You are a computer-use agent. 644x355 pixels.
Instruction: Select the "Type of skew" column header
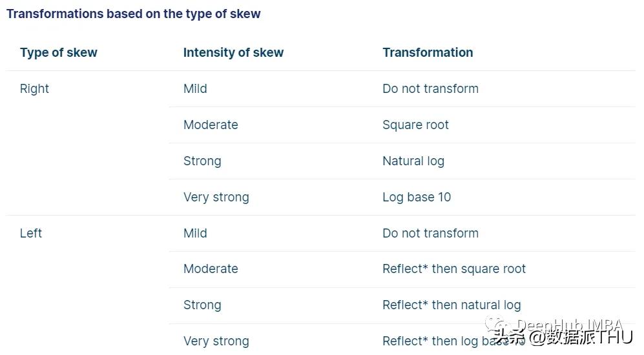(x=59, y=53)
